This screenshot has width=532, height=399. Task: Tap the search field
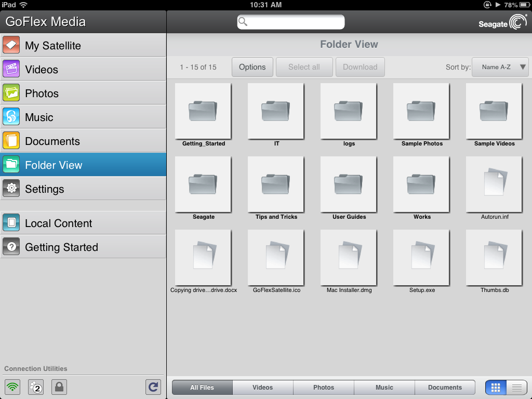click(x=291, y=22)
